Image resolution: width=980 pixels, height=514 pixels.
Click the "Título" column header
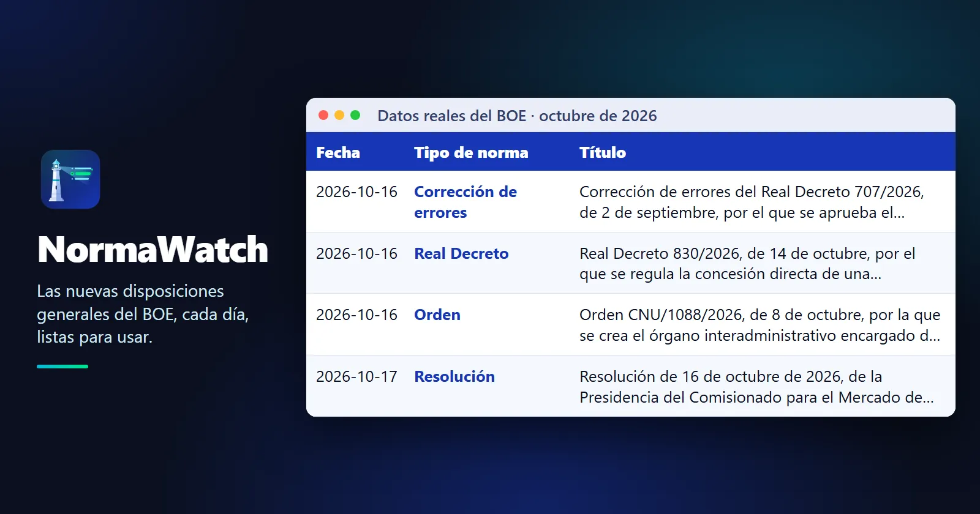tap(603, 152)
